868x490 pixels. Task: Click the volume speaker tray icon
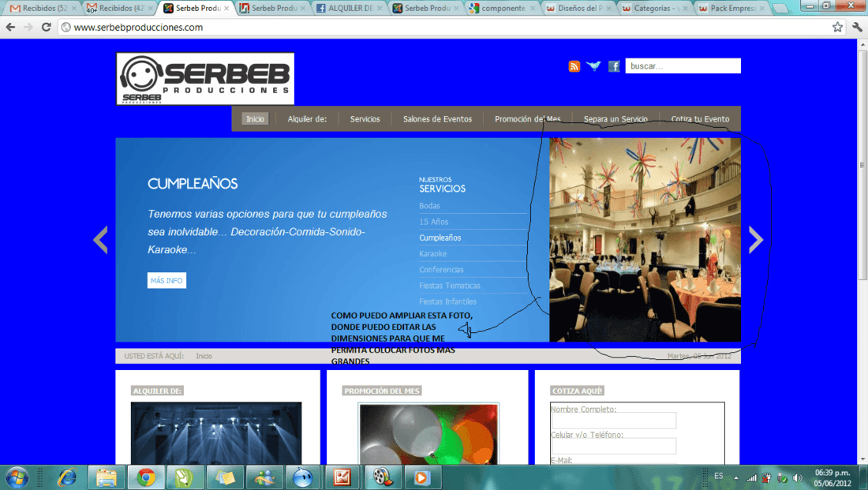pos(797,477)
